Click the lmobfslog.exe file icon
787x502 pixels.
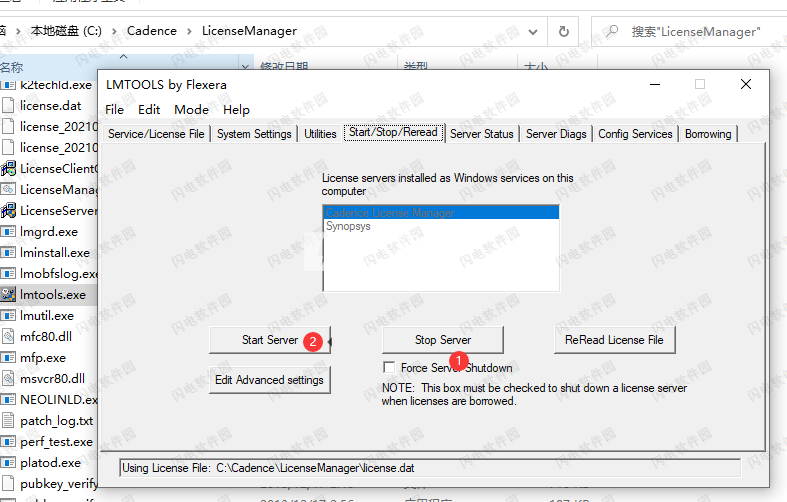pyautogui.click(x=8, y=274)
